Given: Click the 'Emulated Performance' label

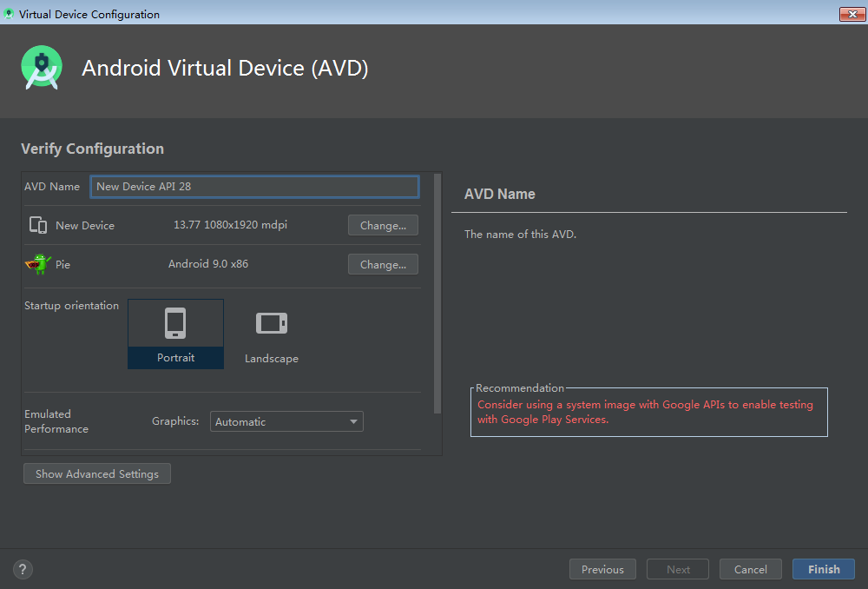Looking at the screenshot, I should point(56,421).
